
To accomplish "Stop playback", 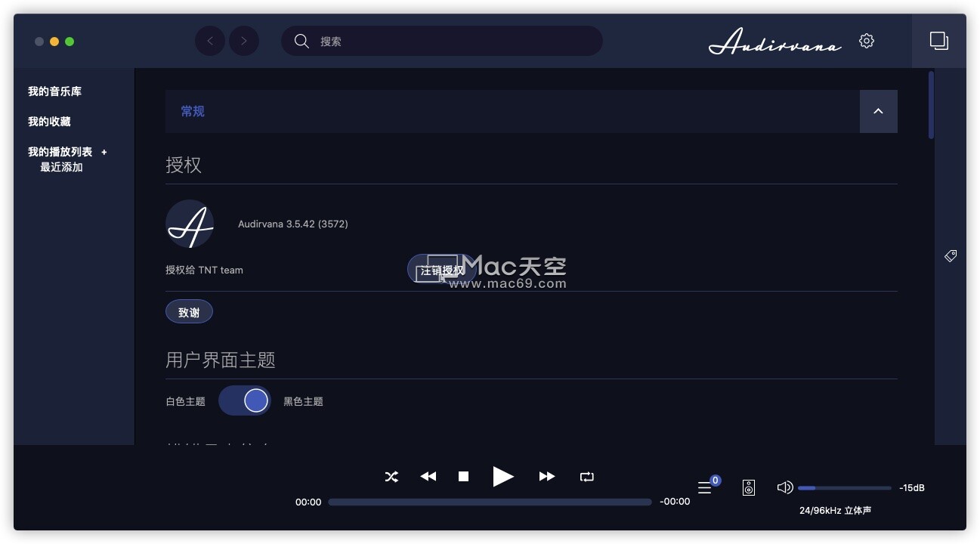I will coord(464,477).
